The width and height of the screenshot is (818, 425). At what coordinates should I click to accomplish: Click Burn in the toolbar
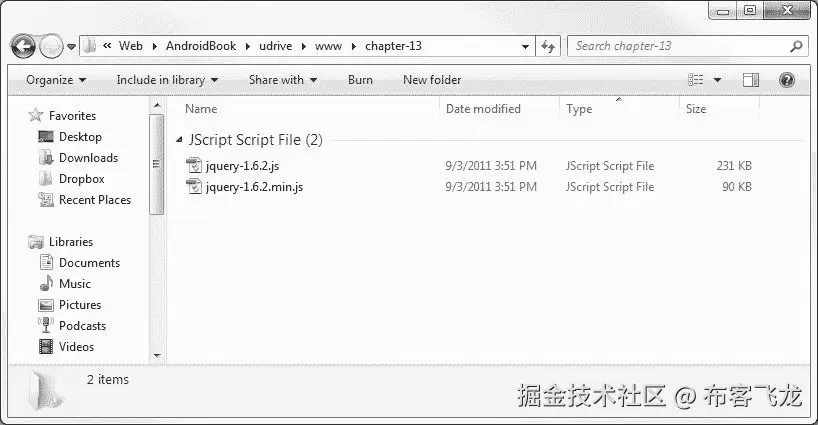[x=360, y=80]
